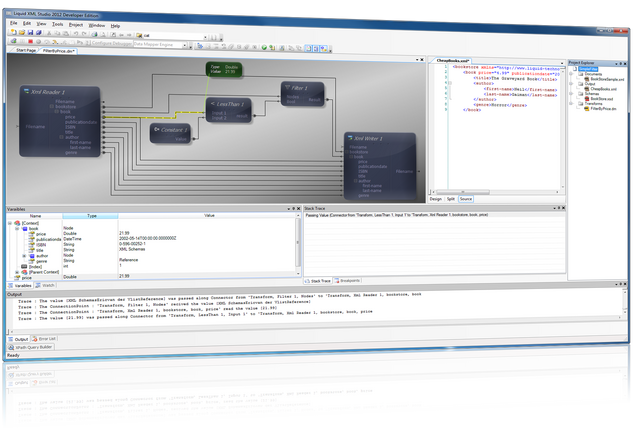The height and width of the screenshot is (445, 640).
Task: Collapse the Documents folder in Project Explorer
Action: click(571, 74)
